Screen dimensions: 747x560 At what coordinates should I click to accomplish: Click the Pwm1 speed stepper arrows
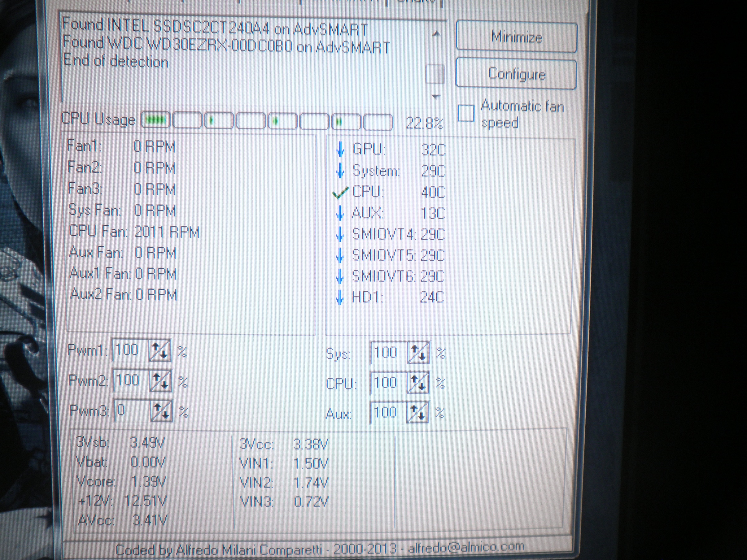[x=159, y=351]
